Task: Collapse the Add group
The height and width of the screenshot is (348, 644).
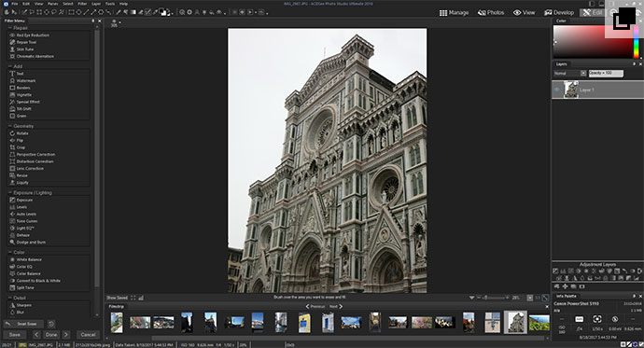Action: click(10, 66)
